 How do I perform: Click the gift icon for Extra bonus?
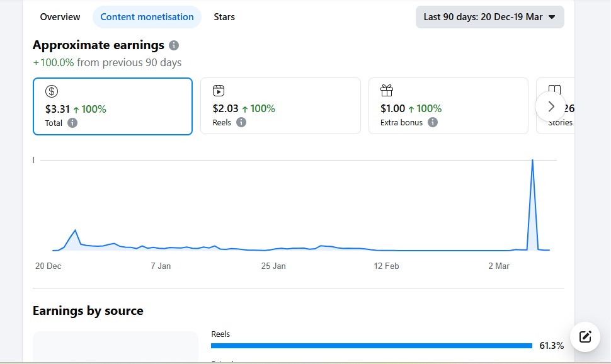[387, 91]
